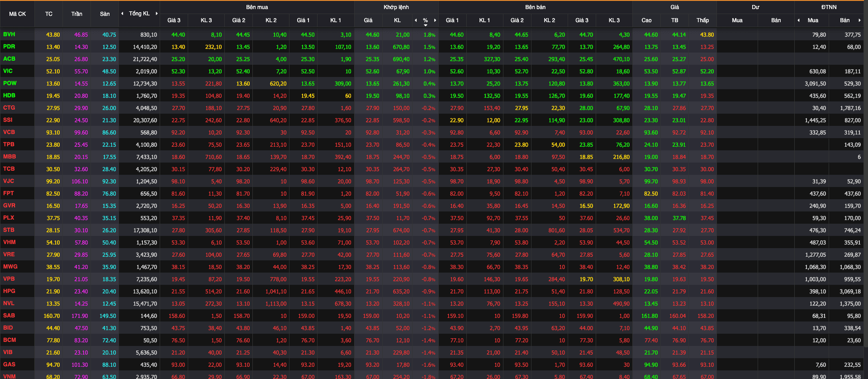Click the Thấp column header
The image size is (868, 379).
click(x=703, y=20)
